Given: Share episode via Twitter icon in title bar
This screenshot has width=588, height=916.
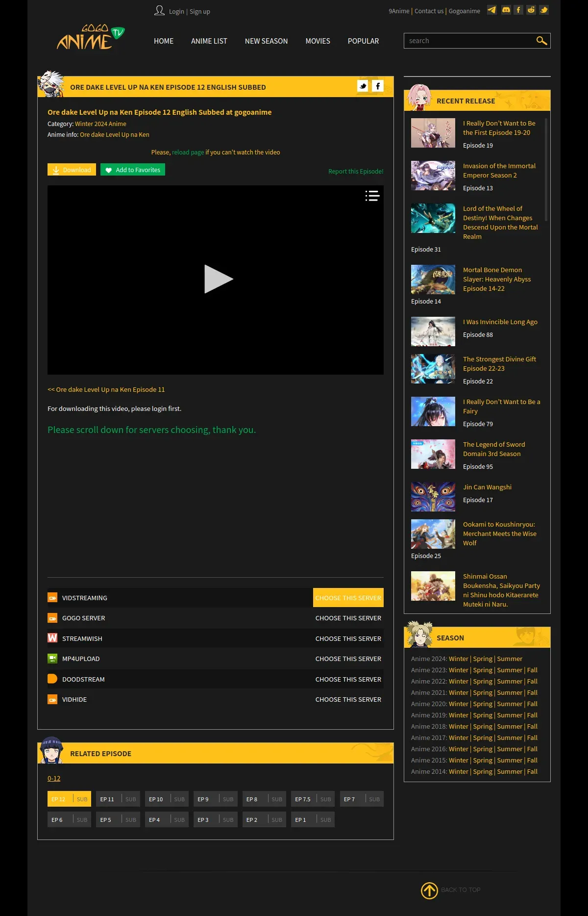Looking at the screenshot, I should pos(363,86).
